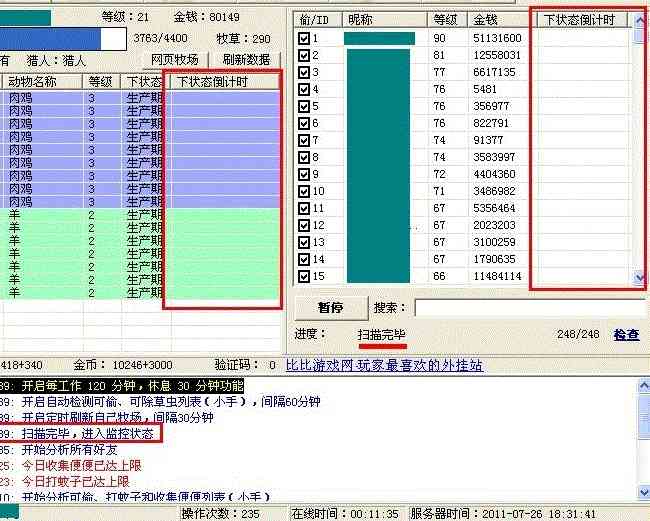Click money value 11484114
This screenshot has height=521, width=650.
(497, 276)
